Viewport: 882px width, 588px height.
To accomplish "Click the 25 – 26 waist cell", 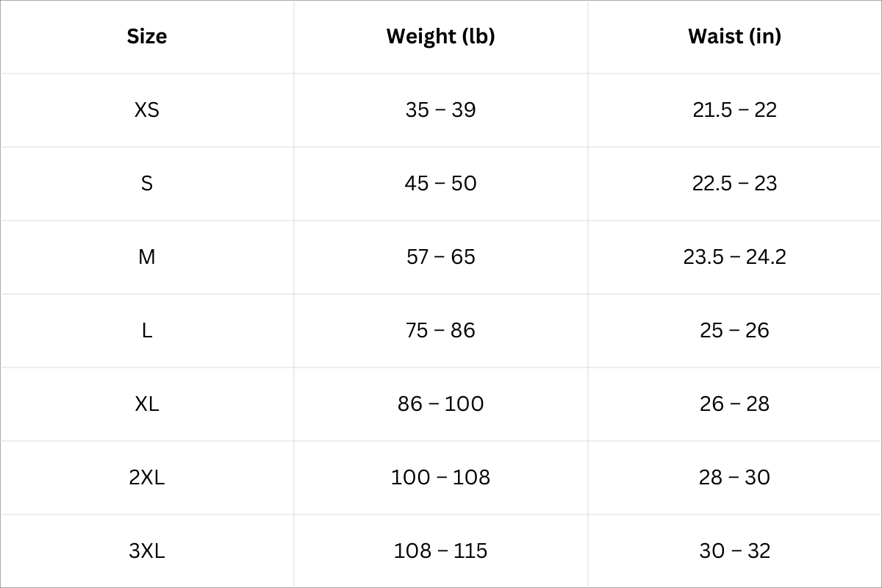I will click(x=734, y=330).
